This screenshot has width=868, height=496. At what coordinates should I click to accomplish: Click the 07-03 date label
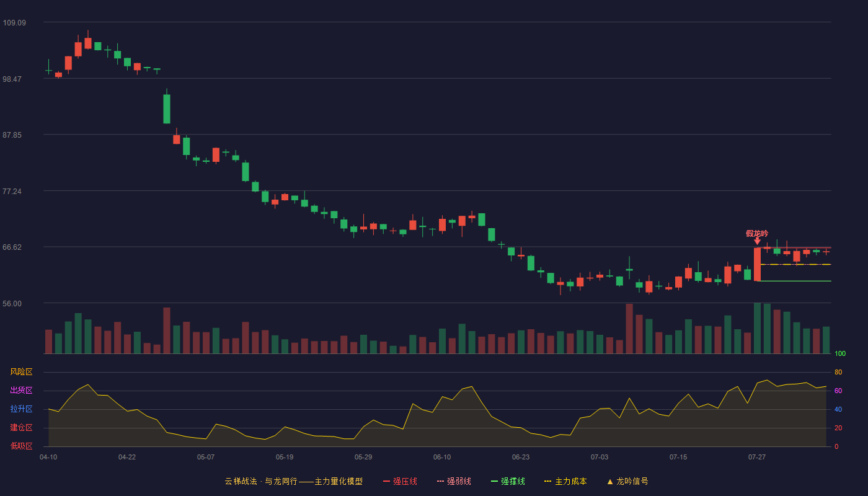[x=600, y=457]
